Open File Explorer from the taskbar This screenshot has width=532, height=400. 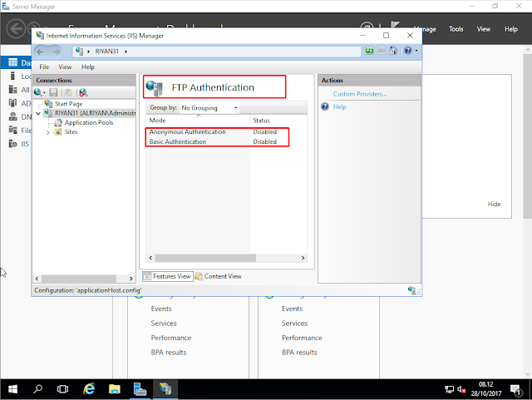[115, 389]
